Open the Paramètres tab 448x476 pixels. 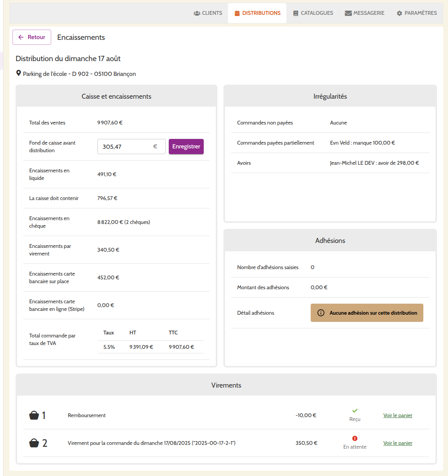click(x=417, y=13)
